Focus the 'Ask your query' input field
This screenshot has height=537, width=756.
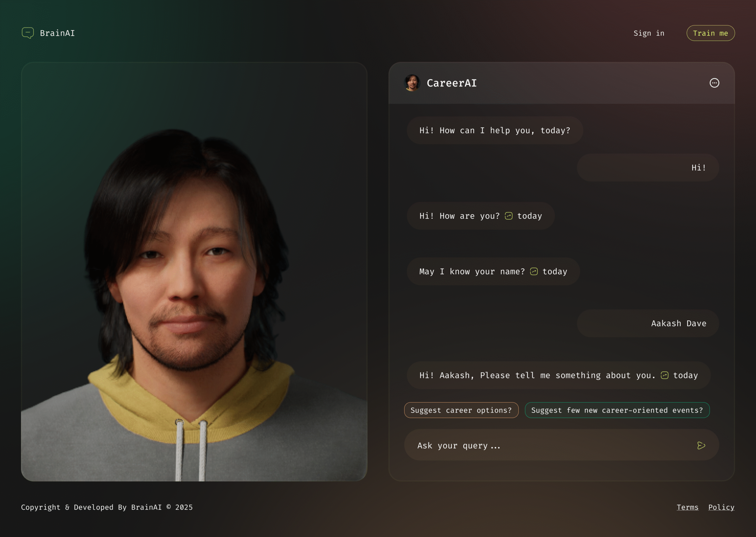[561, 445]
